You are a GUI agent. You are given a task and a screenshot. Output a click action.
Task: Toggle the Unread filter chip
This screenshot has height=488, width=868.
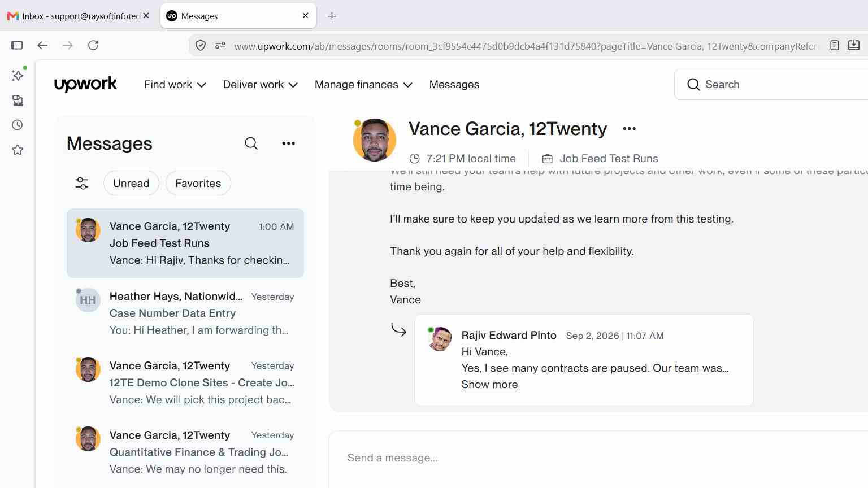pyautogui.click(x=131, y=184)
